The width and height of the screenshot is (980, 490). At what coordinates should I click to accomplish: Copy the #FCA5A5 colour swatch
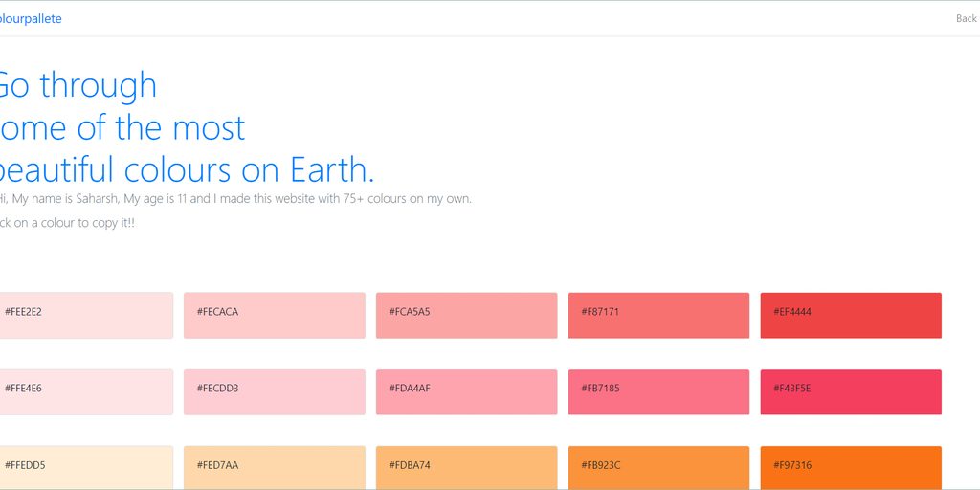point(466,316)
